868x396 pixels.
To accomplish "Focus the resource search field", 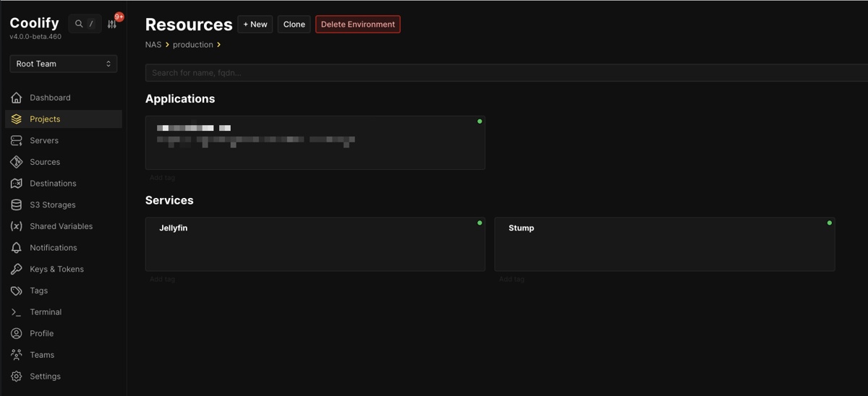I will point(506,73).
